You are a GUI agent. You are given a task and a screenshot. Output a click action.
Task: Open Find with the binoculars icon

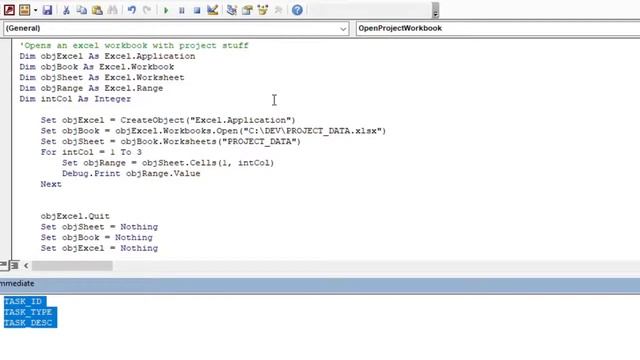(113, 10)
